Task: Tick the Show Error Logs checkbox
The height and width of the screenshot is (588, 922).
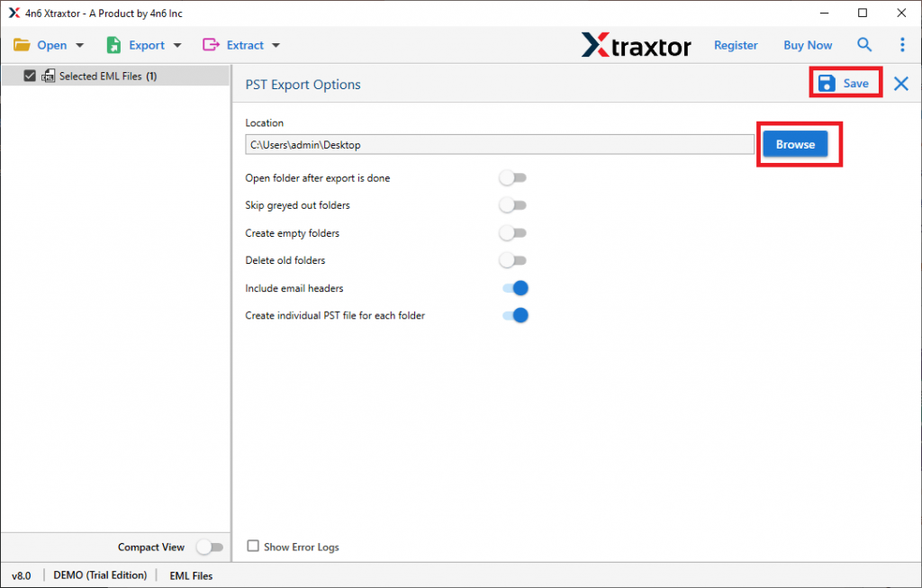Action: [253, 546]
